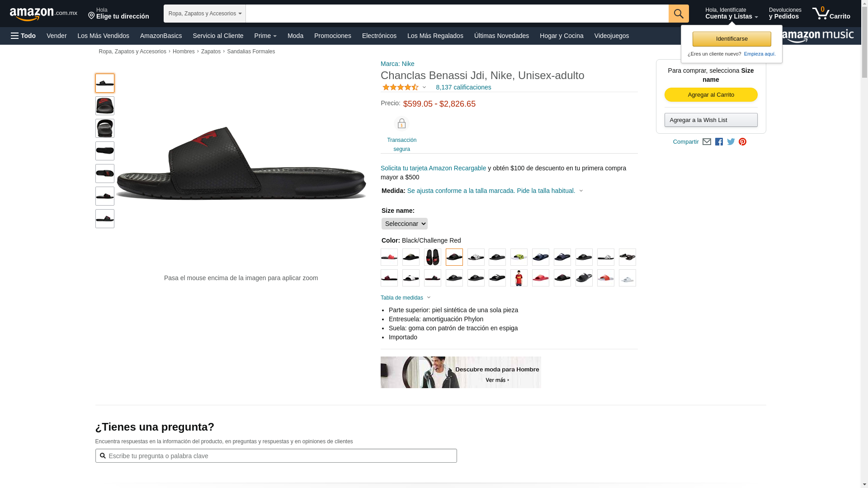Screen dimensions: 868x488
Task: Click the search magnifier button
Action: [x=679, y=14]
